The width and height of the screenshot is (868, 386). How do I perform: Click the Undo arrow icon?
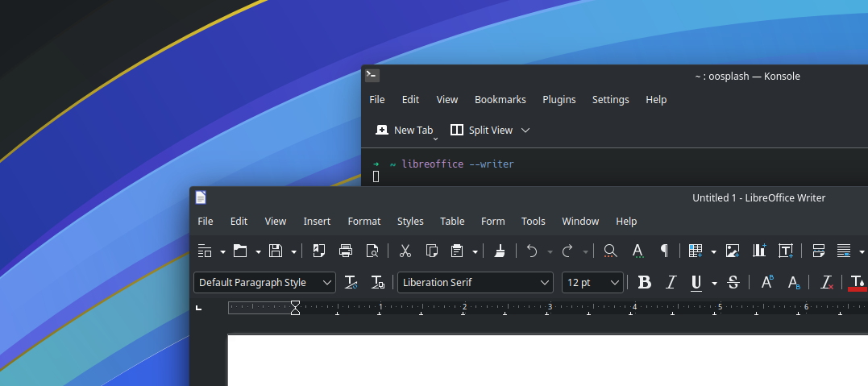pos(532,251)
